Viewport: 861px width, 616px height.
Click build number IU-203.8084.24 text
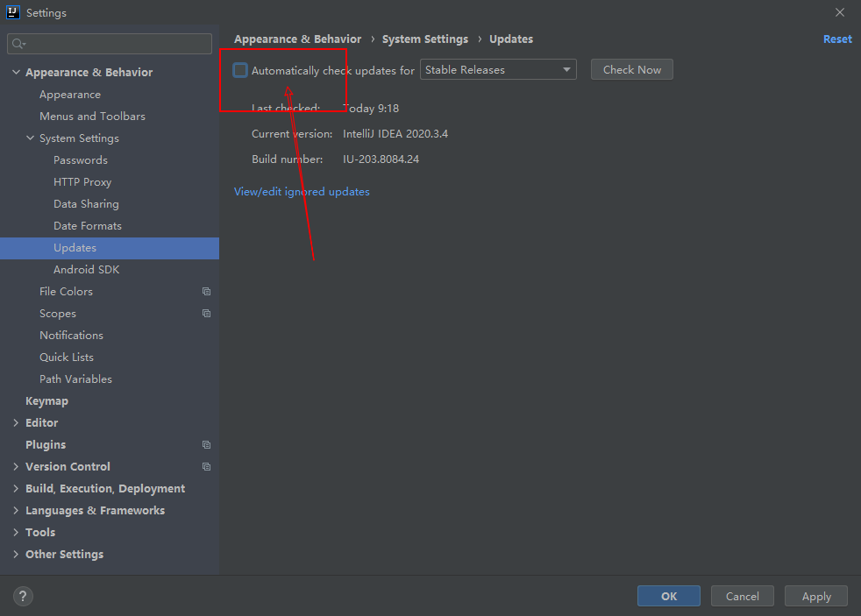coord(381,159)
